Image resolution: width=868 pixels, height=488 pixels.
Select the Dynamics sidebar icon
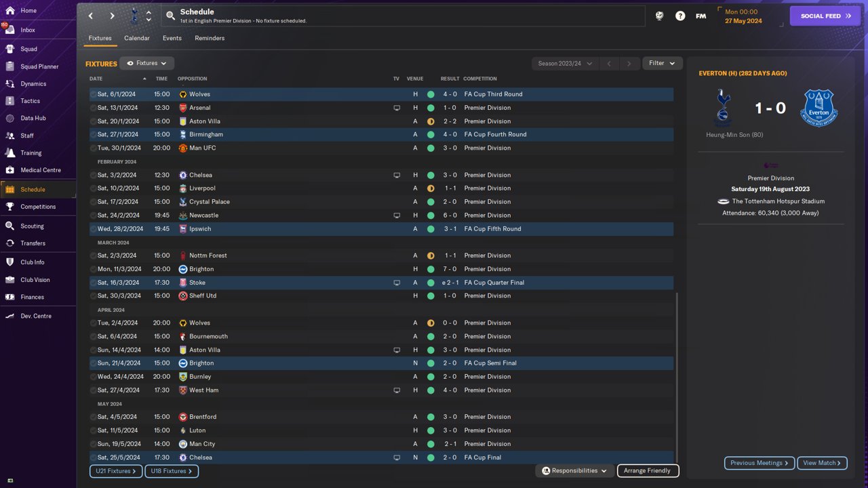pyautogui.click(x=9, y=84)
